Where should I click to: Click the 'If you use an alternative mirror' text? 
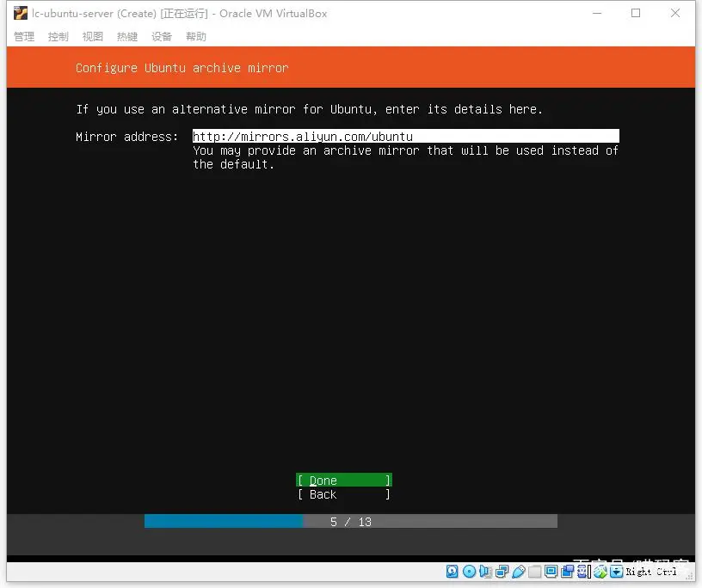pyautogui.click(x=310, y=109)
